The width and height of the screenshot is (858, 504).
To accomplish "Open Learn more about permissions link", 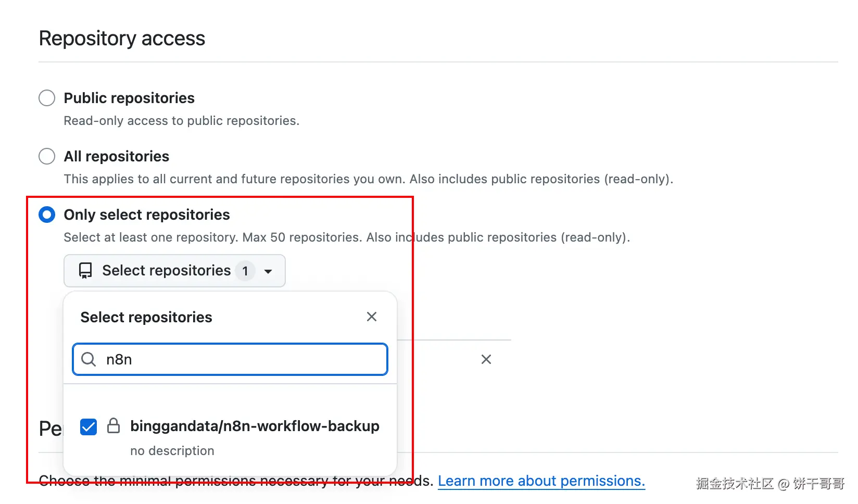I will (x=541, y=481).
